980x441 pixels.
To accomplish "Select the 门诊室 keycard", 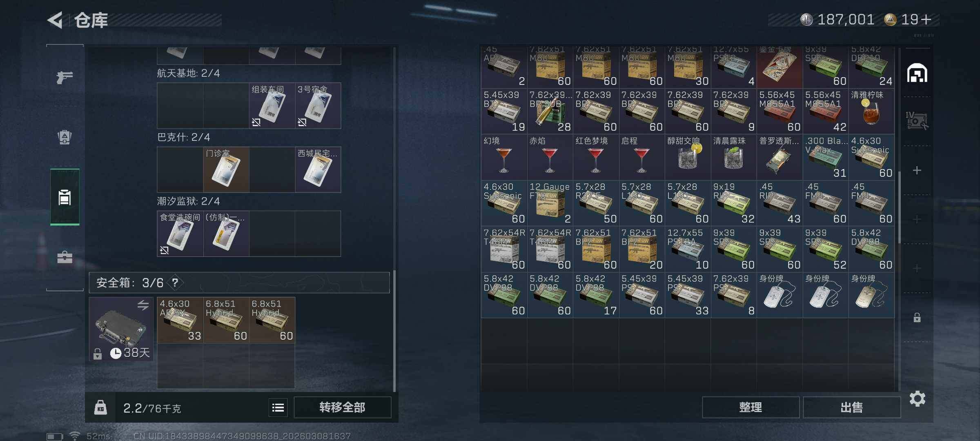I will coord(226,169).
